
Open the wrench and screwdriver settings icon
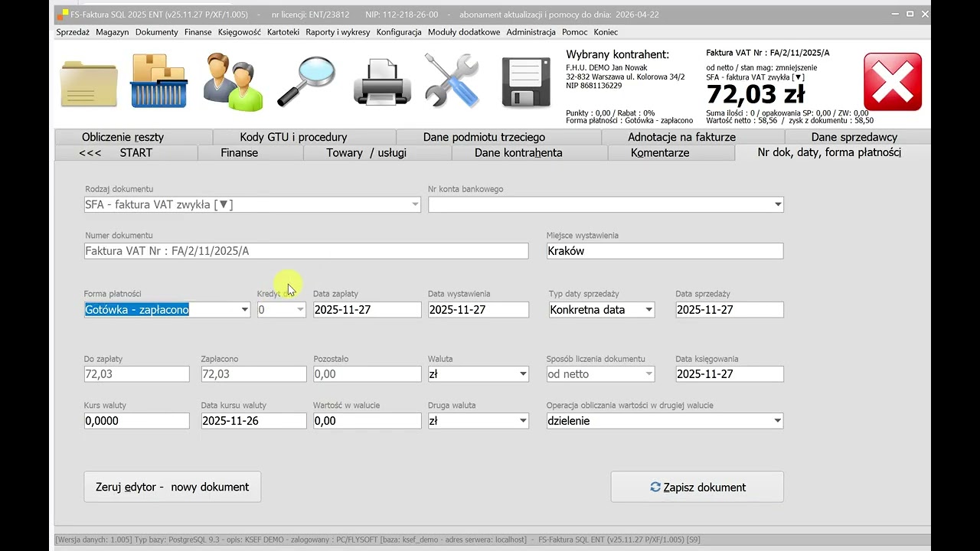(452, 80)
